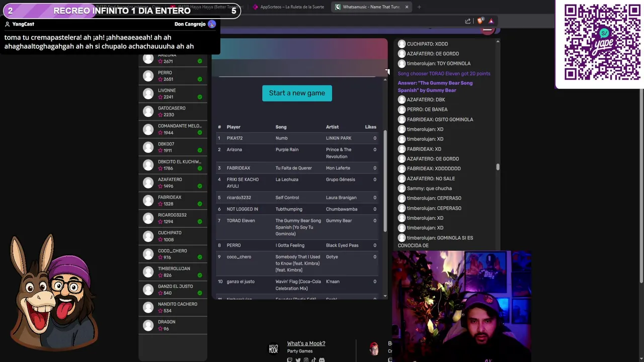Select the Numb song row
Image resolution: width=644 pixels, height=362 pixels.
297,138
